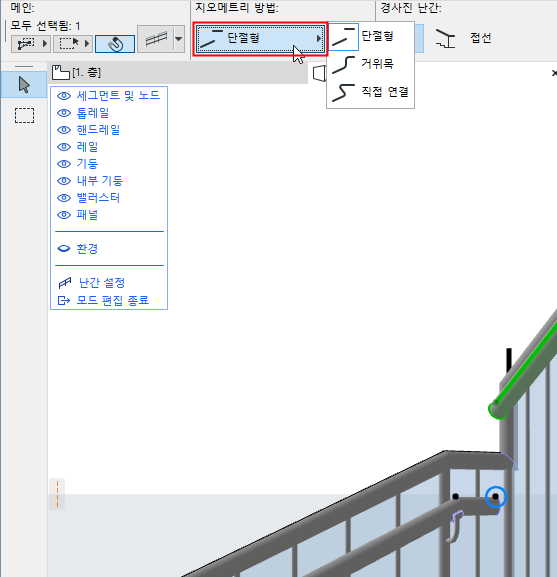557x577 pixels.
Task: Toggle the magnet quick selection button
Action: [115, 44]
